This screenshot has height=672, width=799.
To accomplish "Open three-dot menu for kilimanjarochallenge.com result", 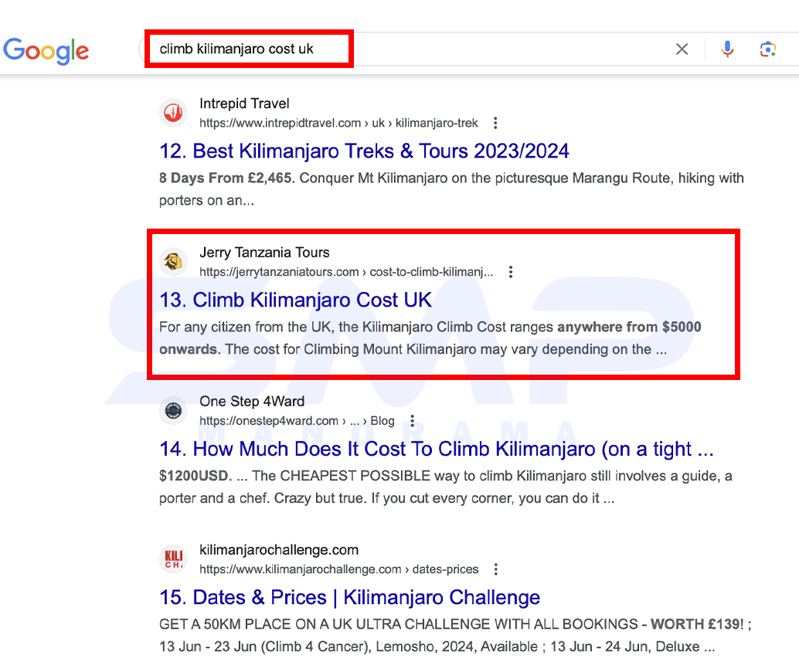I will (496, 569).
